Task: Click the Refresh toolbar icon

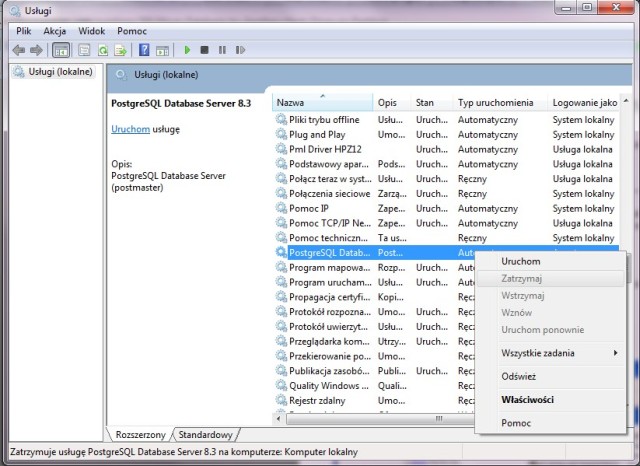Action: 102,50
